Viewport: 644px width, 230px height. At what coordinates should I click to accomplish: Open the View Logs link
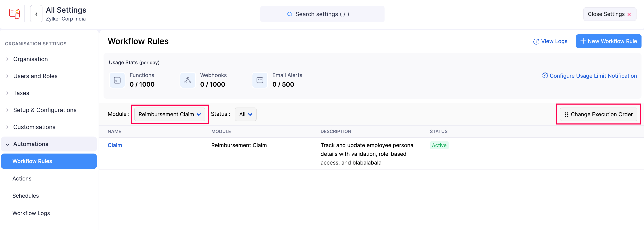point(550,41)
